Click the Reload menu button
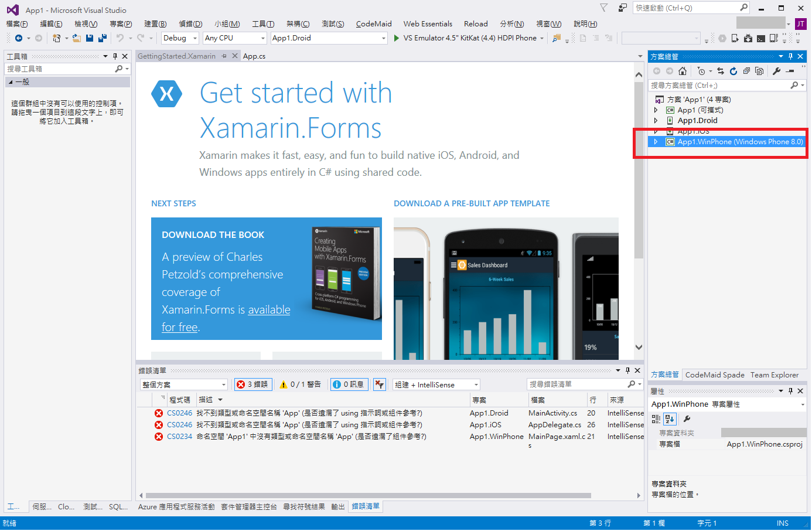 [476, 24]
